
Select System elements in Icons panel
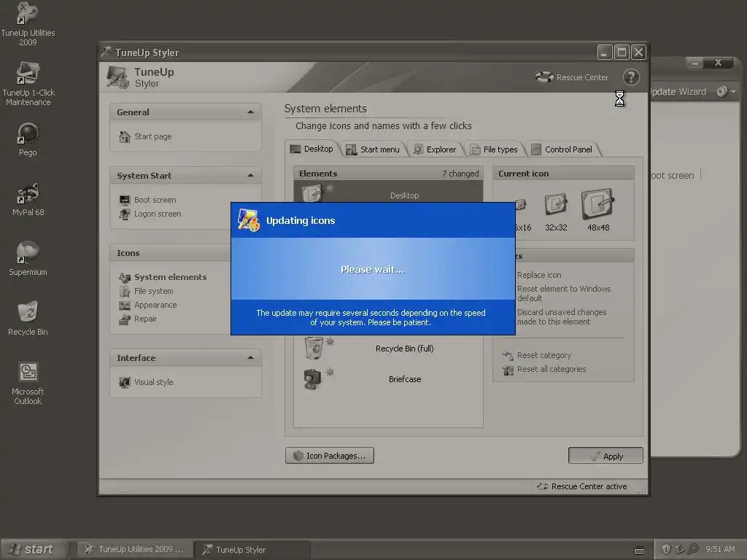(163, 277)
